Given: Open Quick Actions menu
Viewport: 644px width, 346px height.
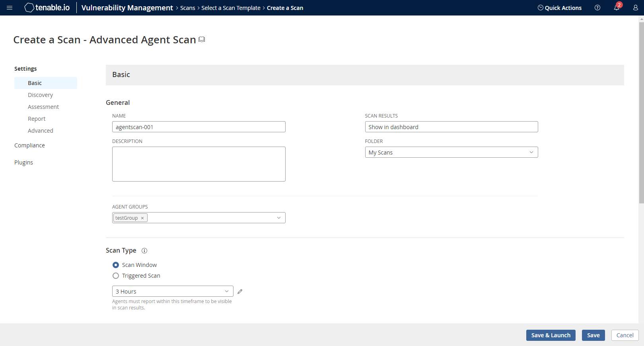Looking at the screenshot, I should point(559,8).
